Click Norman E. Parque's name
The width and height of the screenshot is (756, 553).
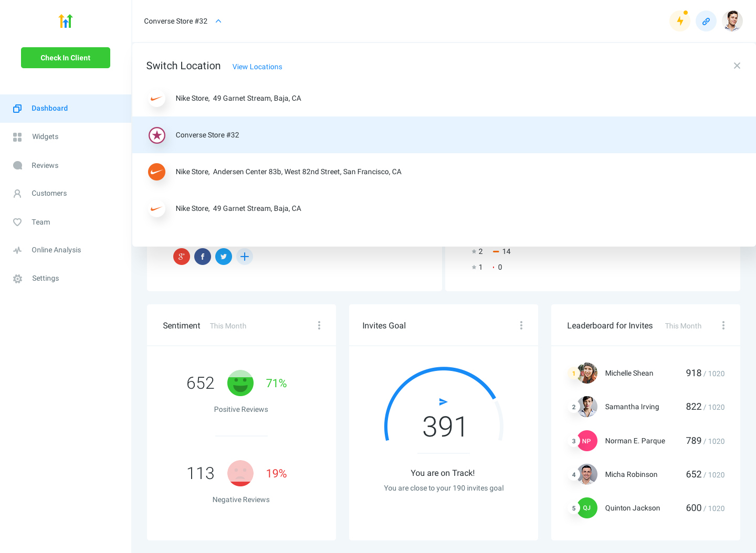click(x=635, y=441)
